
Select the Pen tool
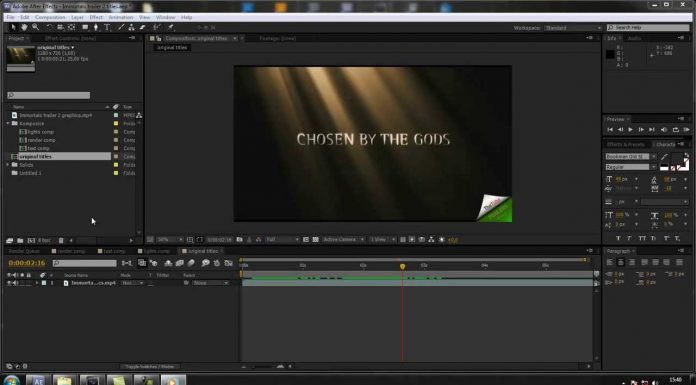point(95,27)
